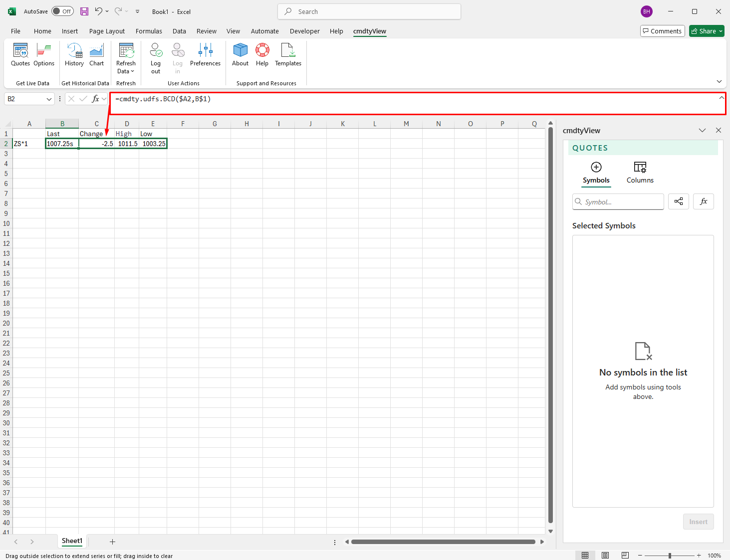This screenshot has height=560, width=730.
Task: Toggle the AutoSave switch
Action: (x=62, y=11)
